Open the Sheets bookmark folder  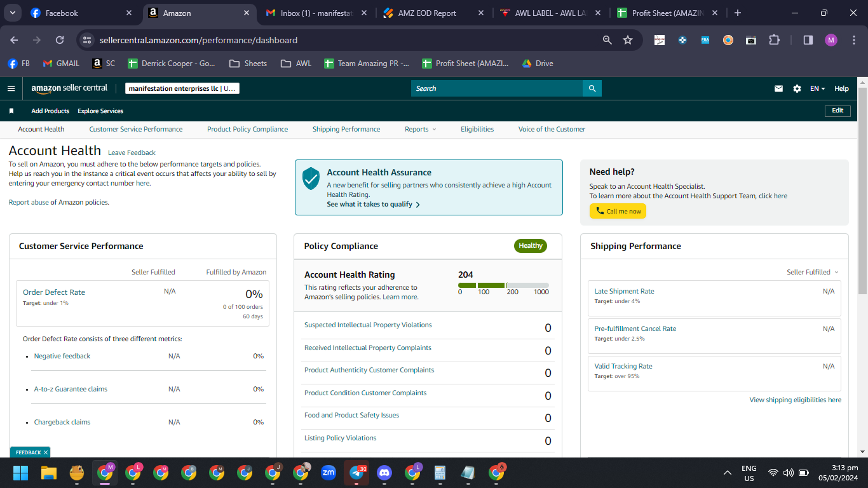[248, 64]
